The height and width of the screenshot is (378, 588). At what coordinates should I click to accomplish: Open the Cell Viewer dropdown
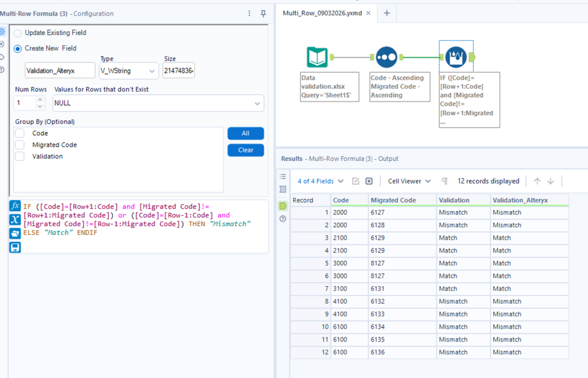tap(409, 181)
